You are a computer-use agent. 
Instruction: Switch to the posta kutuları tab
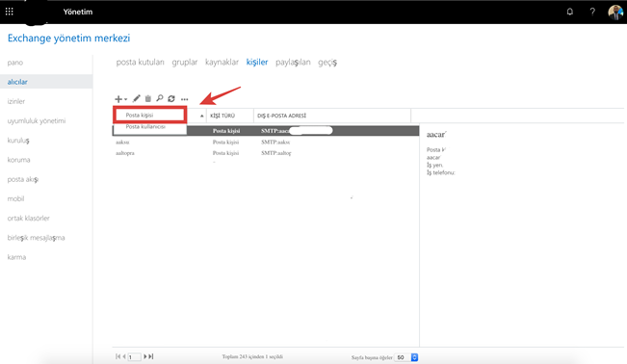click(x=140, y=63)
